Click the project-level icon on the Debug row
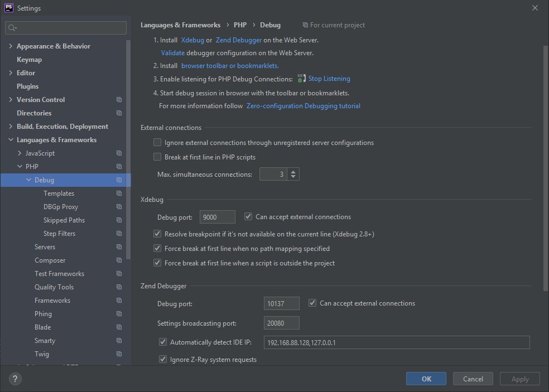The image size is (549, 392). [x=119, y=180]
